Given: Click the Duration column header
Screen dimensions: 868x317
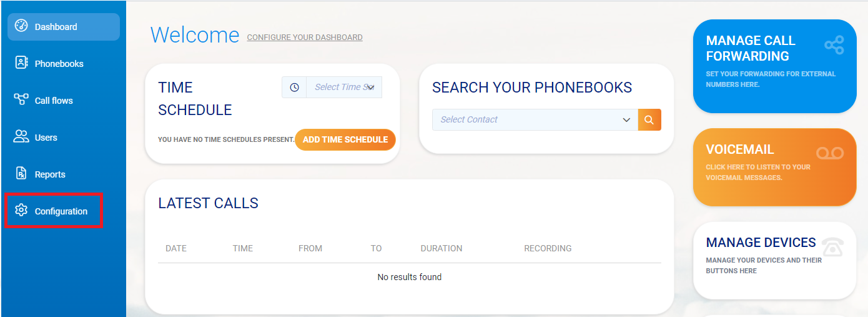Looking at the screenshot, I should pyautogui.click(x=441, y=248).
